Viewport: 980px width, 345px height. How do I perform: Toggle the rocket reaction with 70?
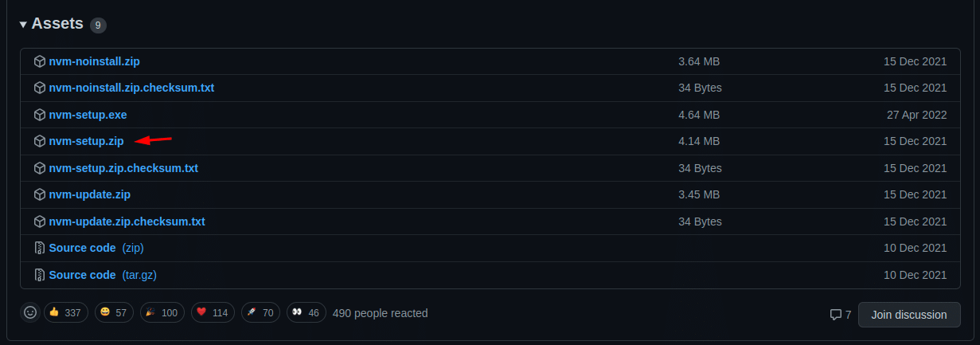260,313
